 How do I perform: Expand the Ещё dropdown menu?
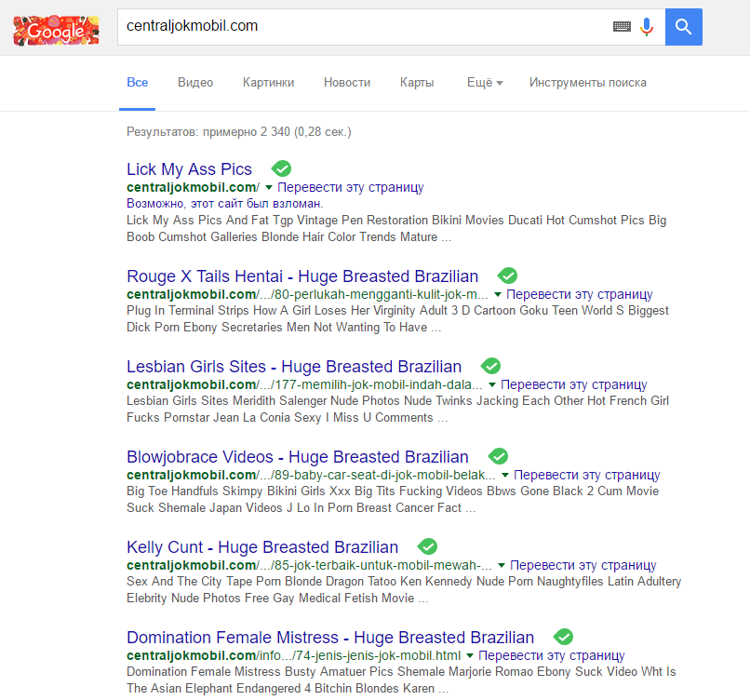click(x=485, y=83)
